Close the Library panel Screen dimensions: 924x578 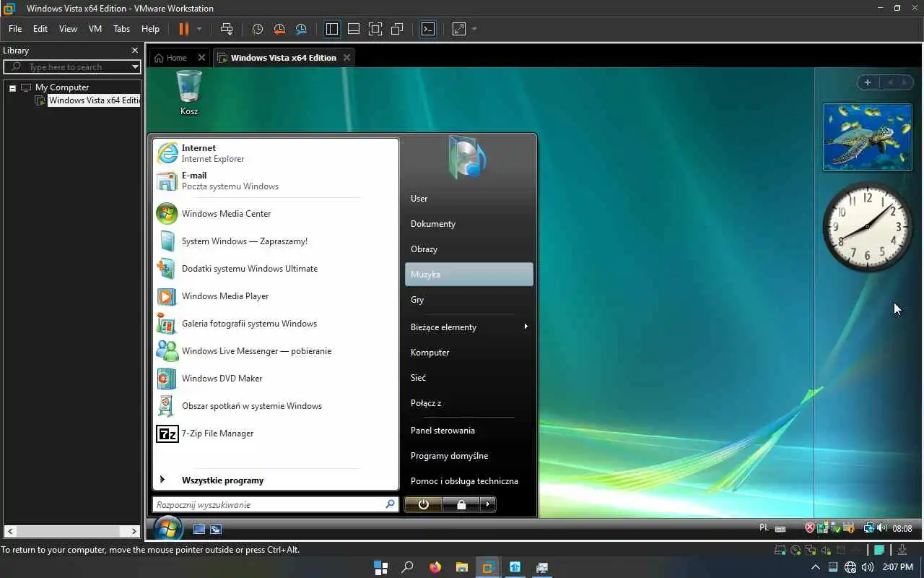(x=134, y=51)
